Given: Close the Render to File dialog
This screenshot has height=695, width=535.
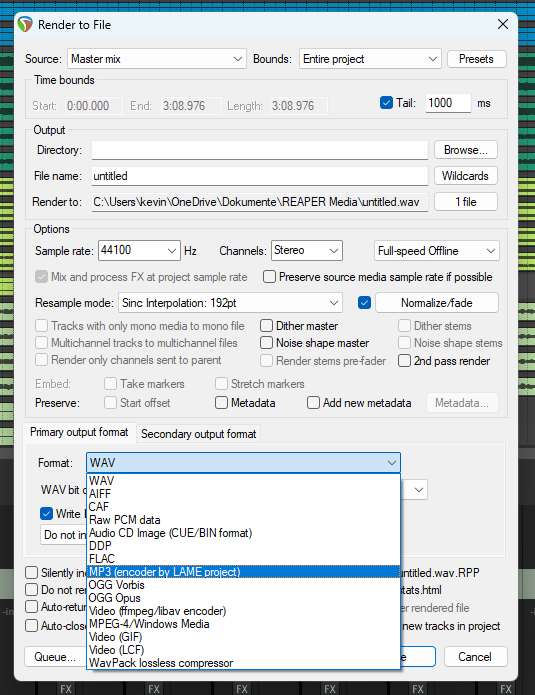Looking at the screenshot, I should click(503, 24).
